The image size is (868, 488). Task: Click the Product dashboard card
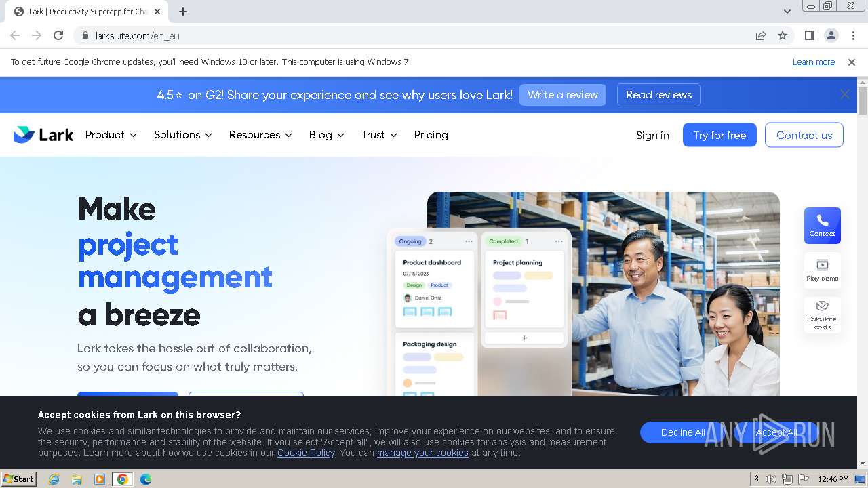[x=435, y=289]
